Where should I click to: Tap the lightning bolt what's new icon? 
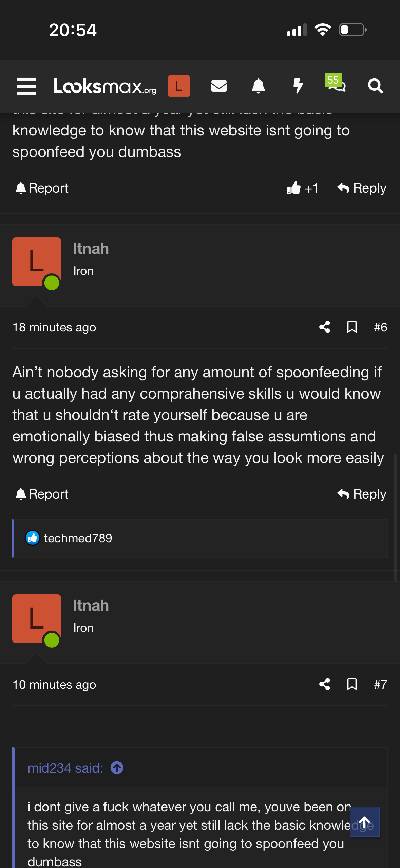[298, 86]
